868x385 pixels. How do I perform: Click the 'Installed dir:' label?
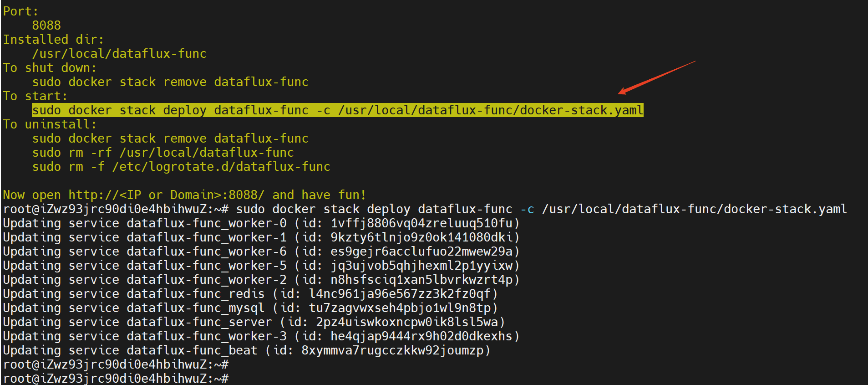[x=53, y=40]
